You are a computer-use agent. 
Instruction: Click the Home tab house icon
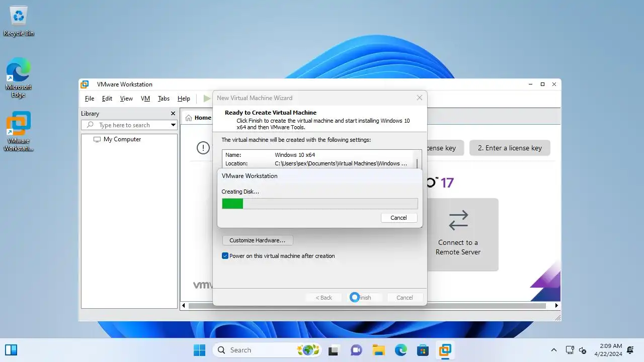pyautogui.click(x=189, y=118)
